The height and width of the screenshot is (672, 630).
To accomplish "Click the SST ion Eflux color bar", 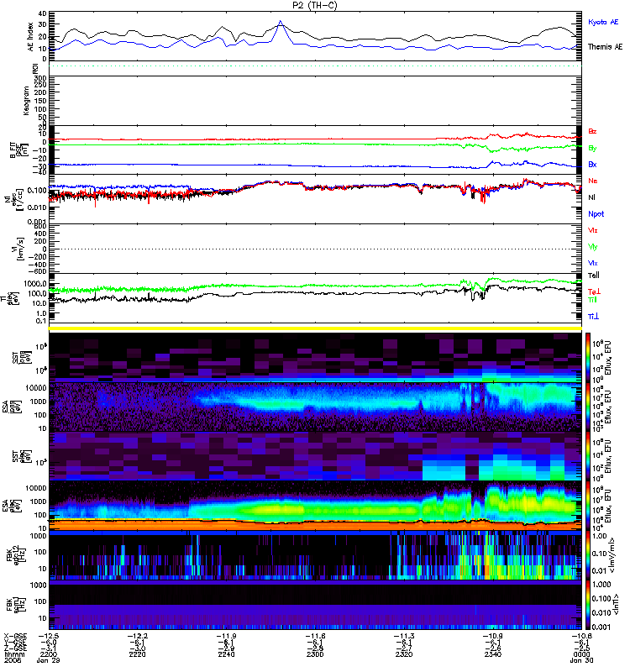I will 588,358.
